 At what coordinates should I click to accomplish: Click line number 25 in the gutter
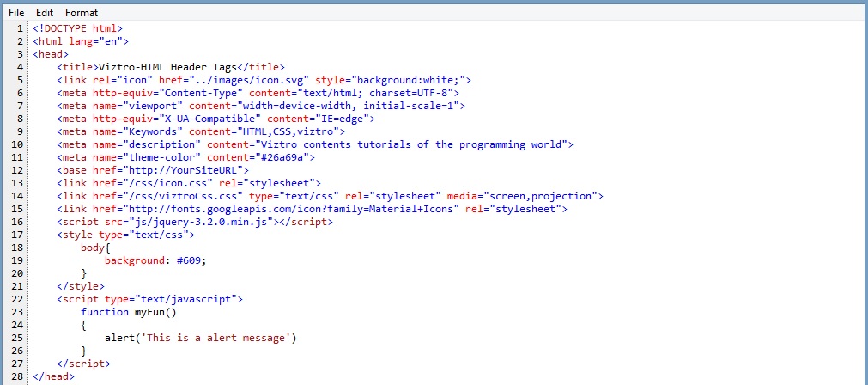17,338
